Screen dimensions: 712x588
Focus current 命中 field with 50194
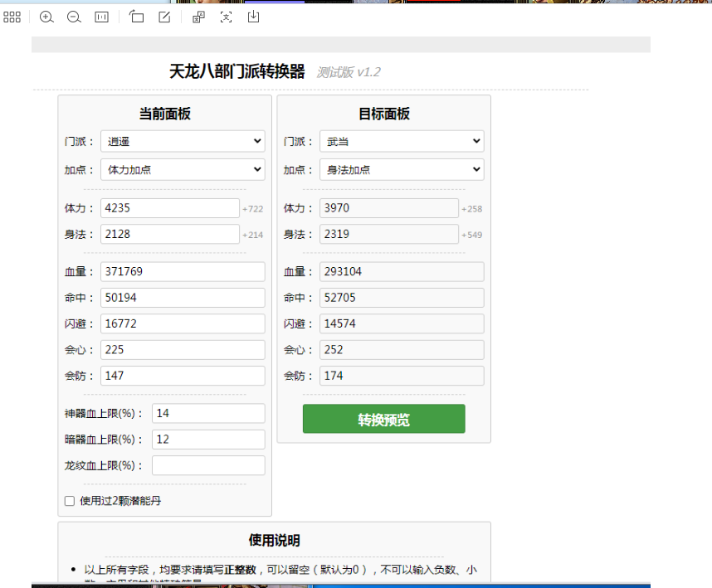[183, 298]
